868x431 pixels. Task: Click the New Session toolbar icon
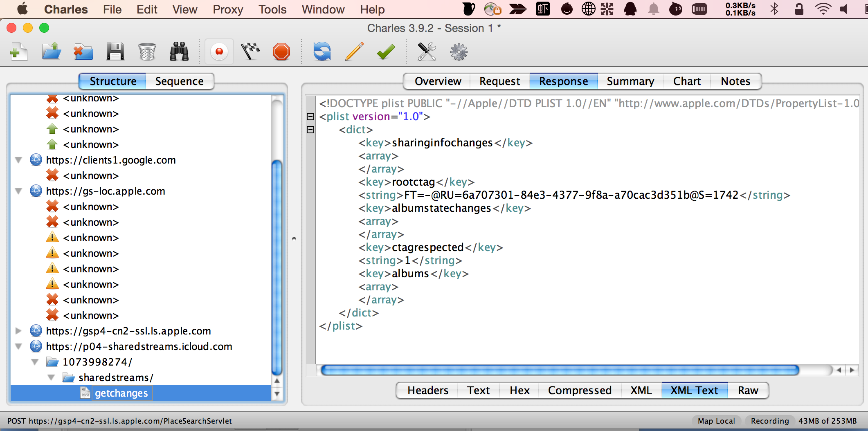coord(18,52)
